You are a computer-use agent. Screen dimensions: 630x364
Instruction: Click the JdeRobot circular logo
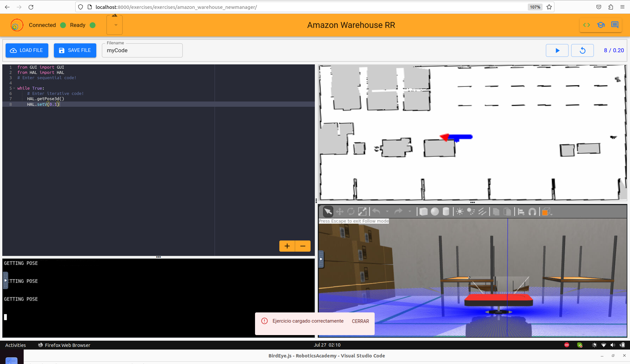[x=17, y=25]
